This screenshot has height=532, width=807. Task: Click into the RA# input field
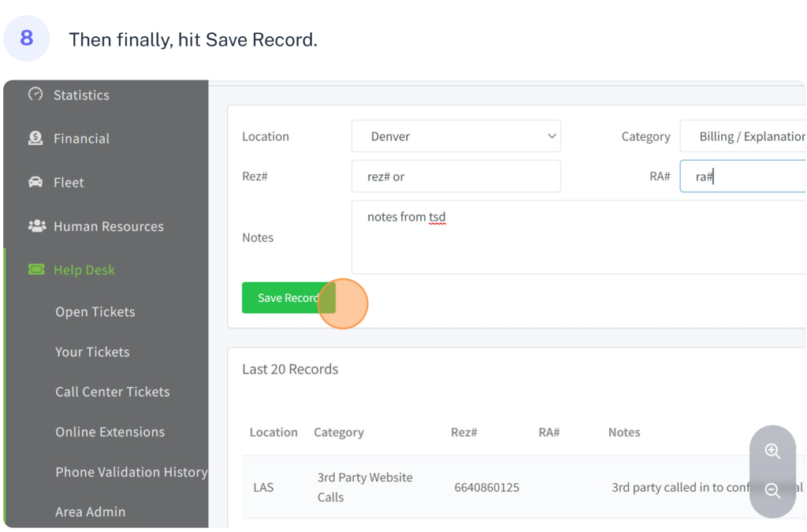pyautogui.click(x=742, y=177)
